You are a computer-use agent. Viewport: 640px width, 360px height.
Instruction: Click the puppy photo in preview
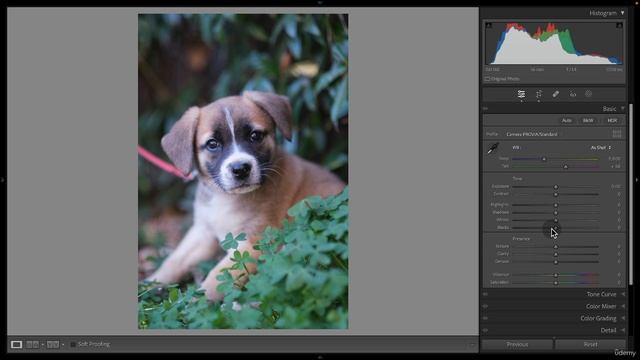click(x=243, y=171)
